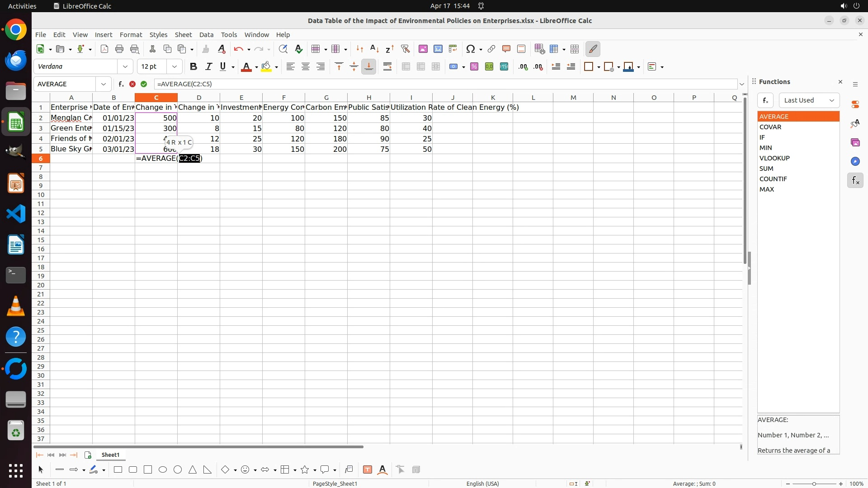The width and height of the screenshot is (868, 488).
Task: Click the Insert Chart toolbar icon
Action: point(438,49)
